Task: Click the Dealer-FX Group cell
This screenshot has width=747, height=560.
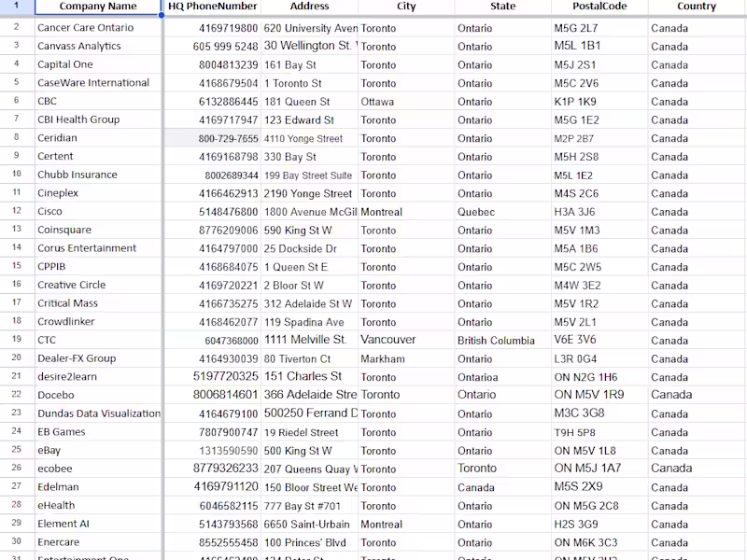Action: pyautogui.click(x=98, y=358)
